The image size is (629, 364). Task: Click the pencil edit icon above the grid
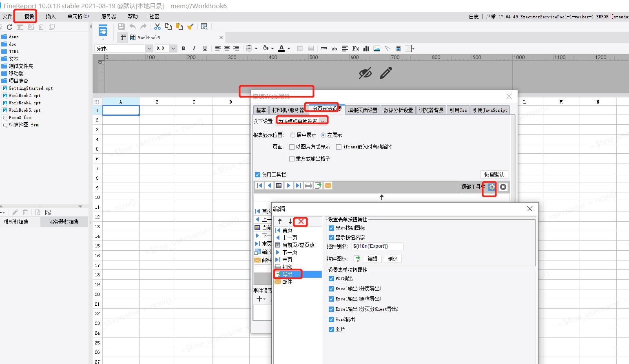[385, 73]
